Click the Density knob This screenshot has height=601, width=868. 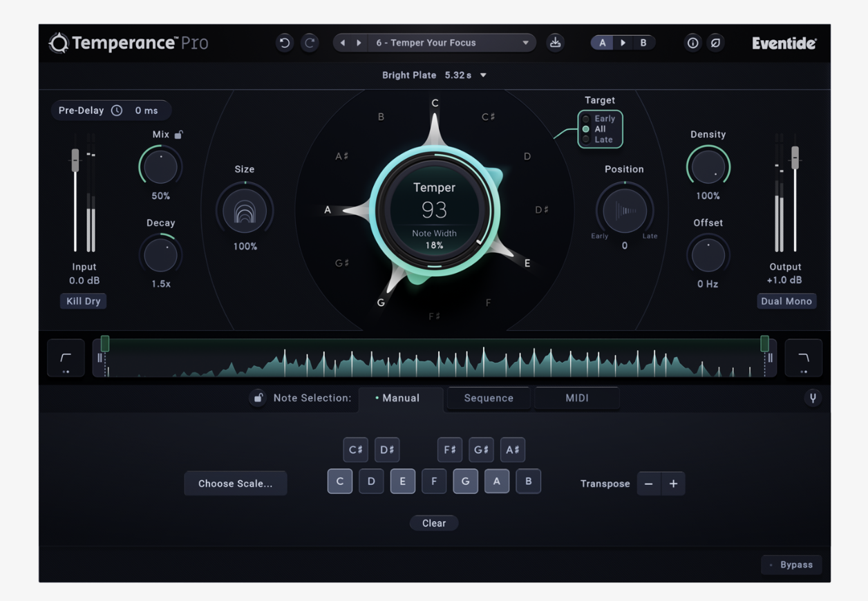pos(708,167)
